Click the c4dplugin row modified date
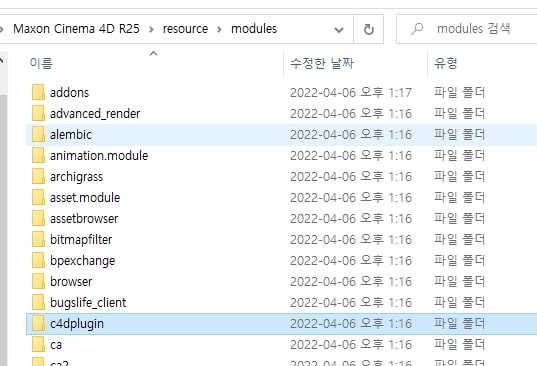The image size is (537, 366). (351, 324)
